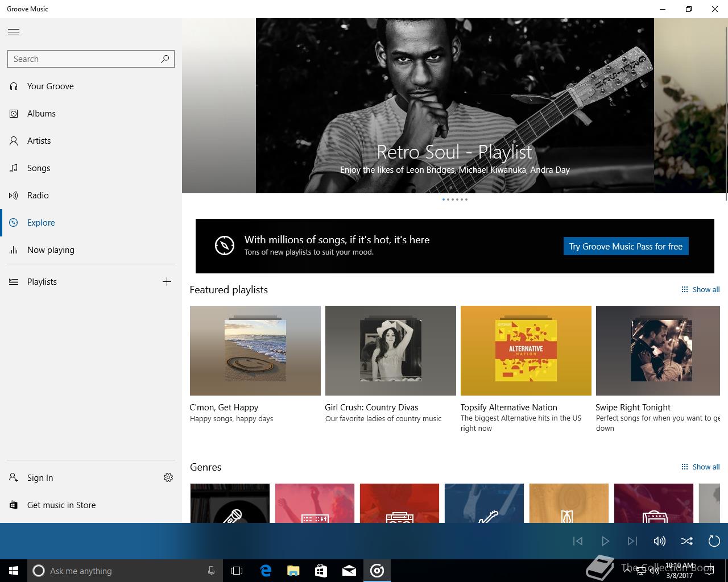The height and width of the screenshot is (582, 728).
Task: Open the Action Center notification icon
Action: pyautogui.click(x=709, y=571)
